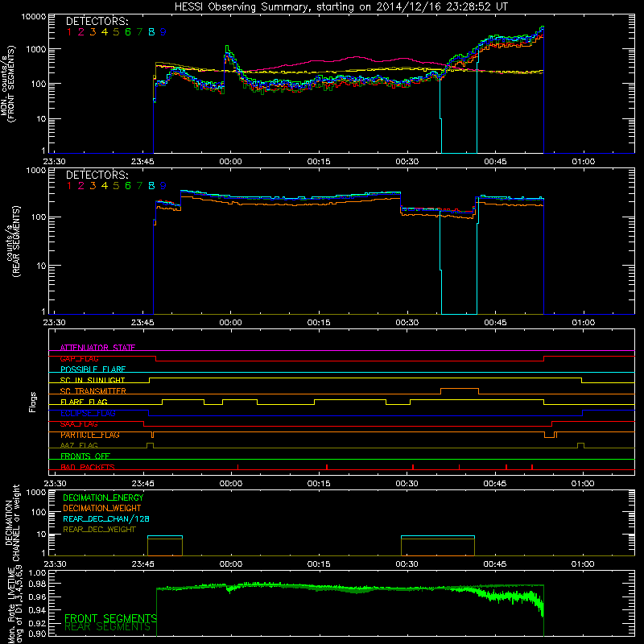The height and width of the screenshot is (644, 644).
Task: Click the 1.00 tick on livetime axis
Action: (x=37, y=572)
